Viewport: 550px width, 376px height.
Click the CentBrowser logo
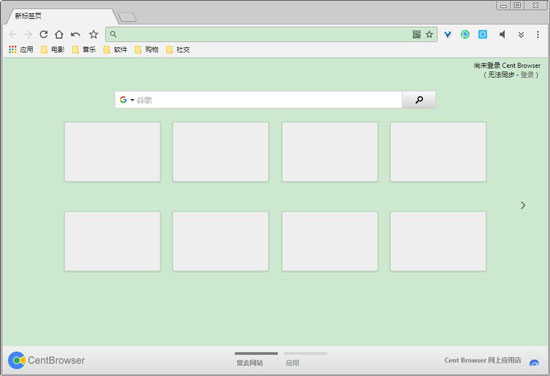(x=46, y=360)
